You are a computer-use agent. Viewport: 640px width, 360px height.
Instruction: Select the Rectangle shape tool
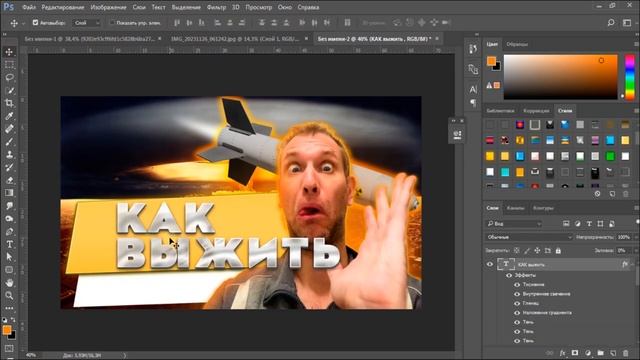click(9, 270)
